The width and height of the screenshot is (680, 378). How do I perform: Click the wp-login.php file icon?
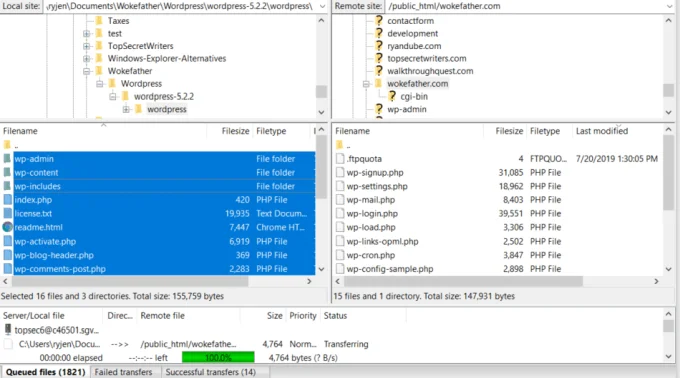[340, 213]
